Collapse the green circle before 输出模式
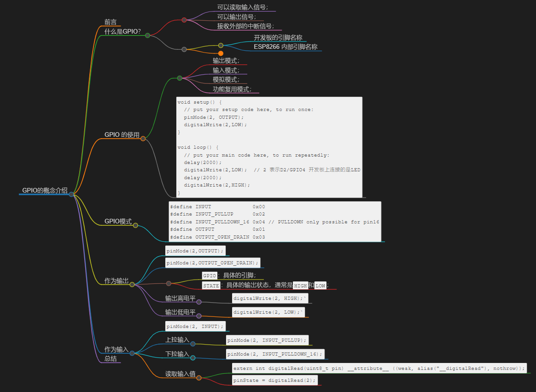 [180, 78]
